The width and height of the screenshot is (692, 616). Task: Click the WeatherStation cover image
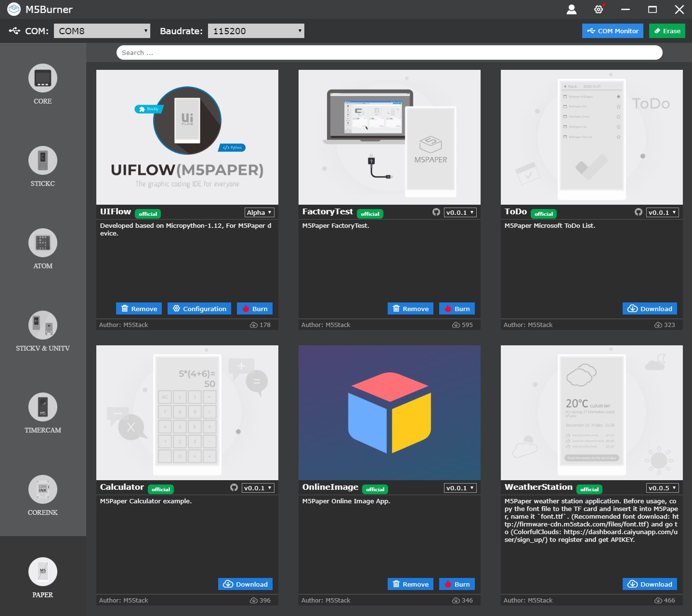point(592,413)
